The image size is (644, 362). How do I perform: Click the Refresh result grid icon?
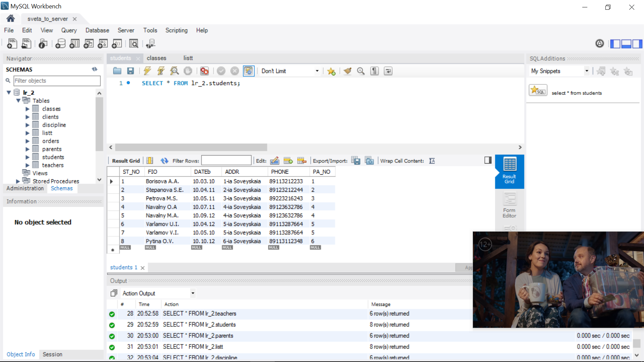coord(164,161)
